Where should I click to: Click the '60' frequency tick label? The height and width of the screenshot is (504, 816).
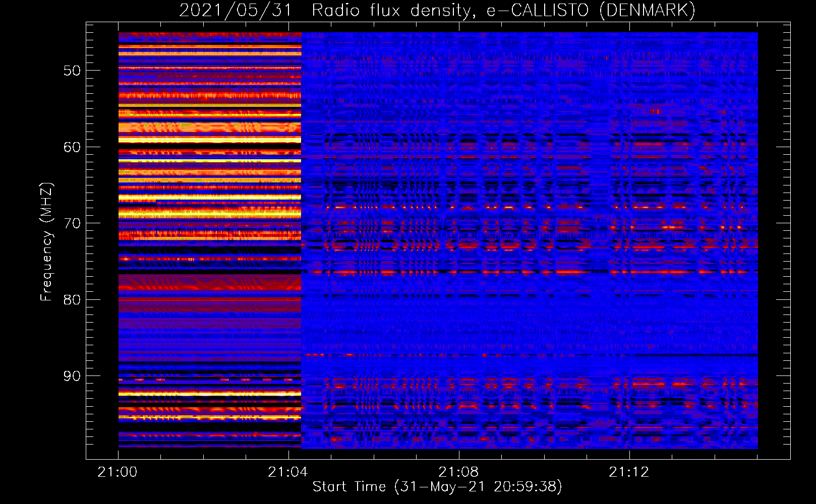point(72,147)
